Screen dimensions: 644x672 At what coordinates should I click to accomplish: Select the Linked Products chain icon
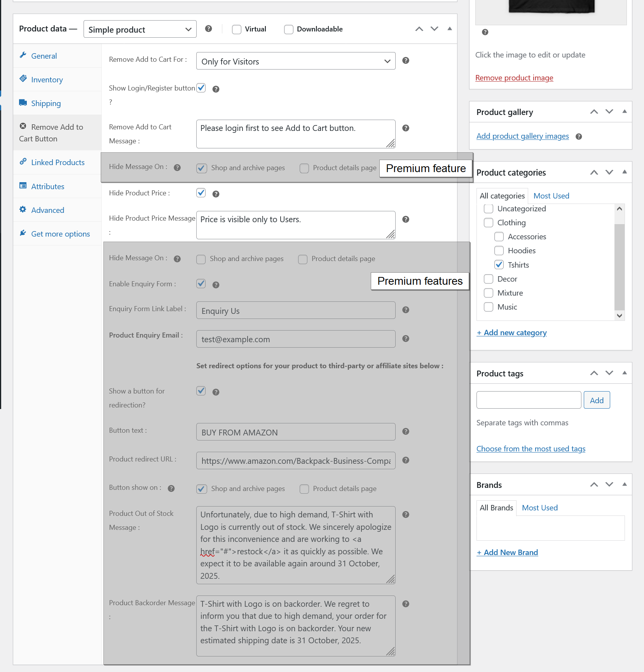tap(24, 162)
